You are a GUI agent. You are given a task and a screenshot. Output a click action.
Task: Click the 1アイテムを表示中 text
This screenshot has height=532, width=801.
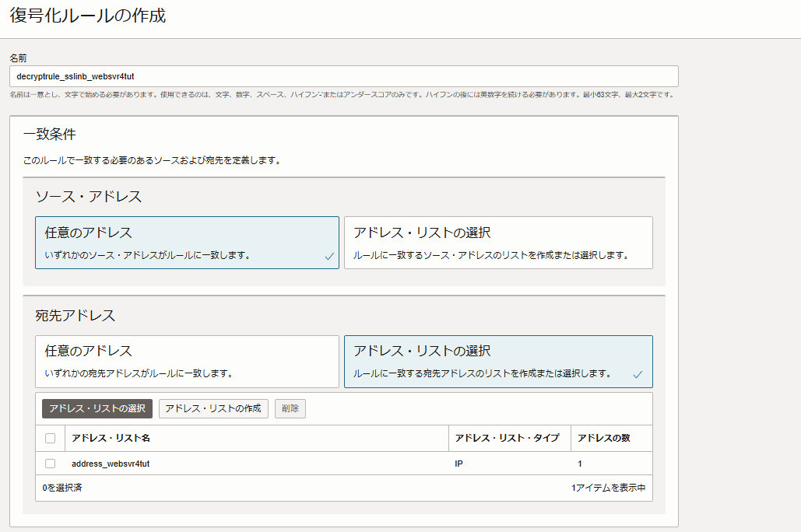[610, 488]
